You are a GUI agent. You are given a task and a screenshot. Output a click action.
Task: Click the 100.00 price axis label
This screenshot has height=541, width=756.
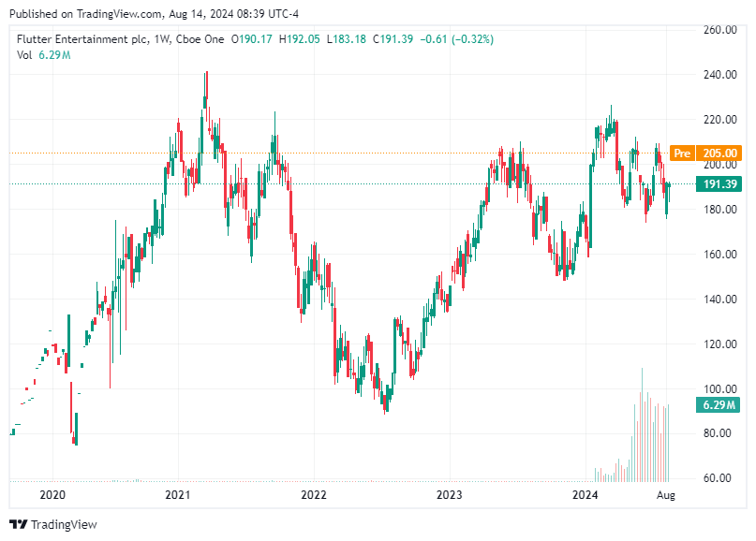[x=719, y=388]
